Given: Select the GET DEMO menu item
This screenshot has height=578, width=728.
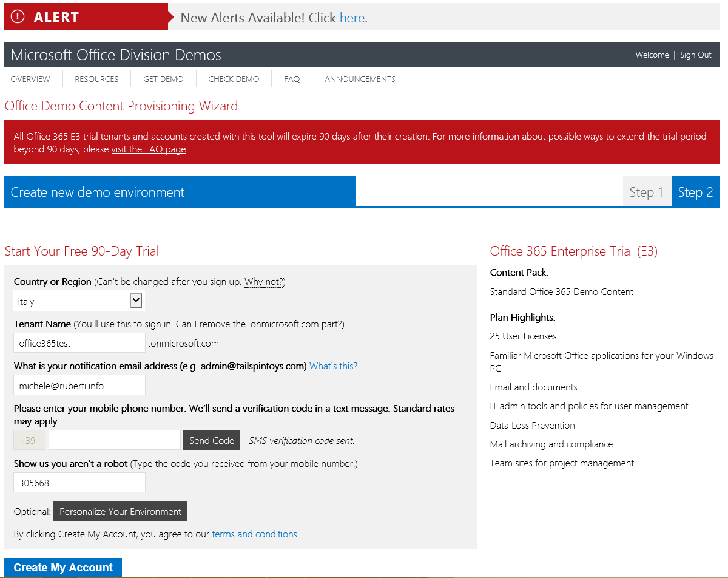Looking at the screenshot, I should tap(163, 79).
